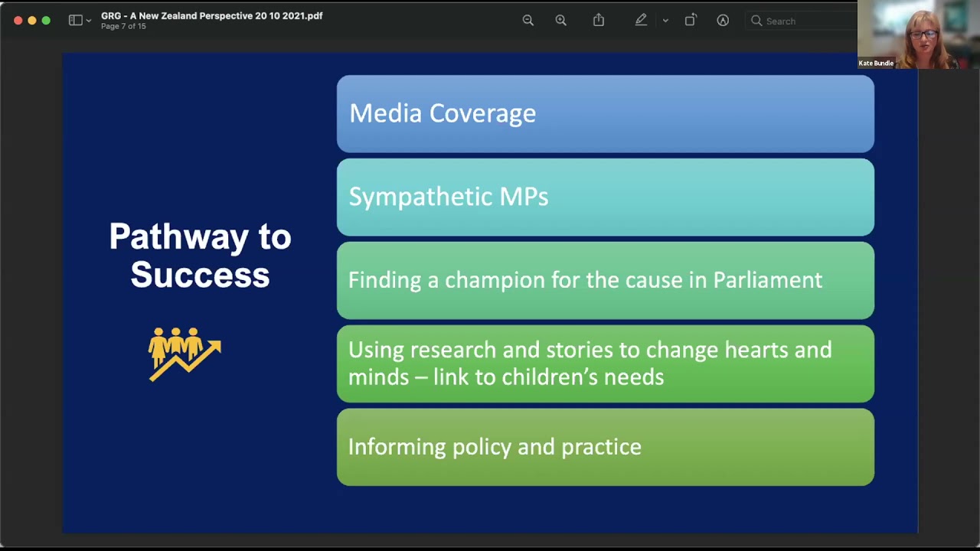The height and width of the screenshot is (551, 980).
Task: Click the Rotate page icon
Action: (690, 21)
